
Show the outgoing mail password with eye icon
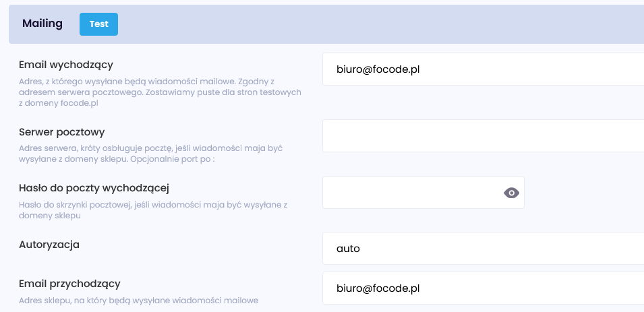(x=512, y=193)
